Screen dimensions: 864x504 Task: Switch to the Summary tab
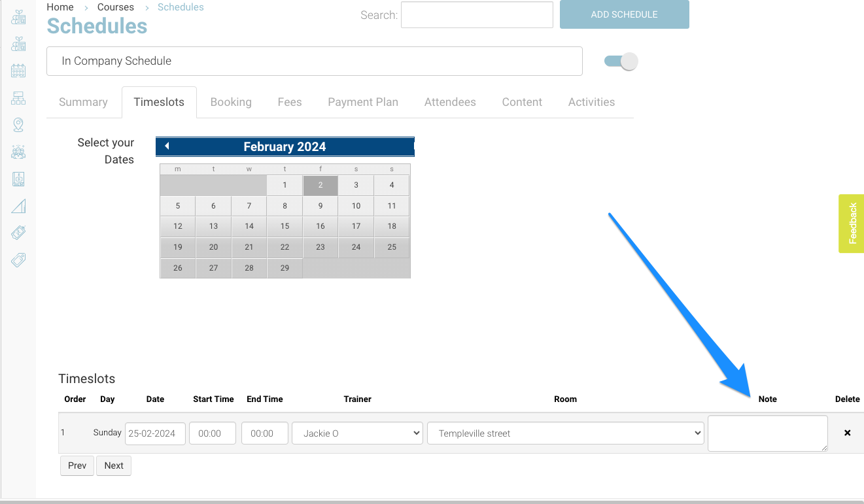pyautogui.click(x=83, y=102)
